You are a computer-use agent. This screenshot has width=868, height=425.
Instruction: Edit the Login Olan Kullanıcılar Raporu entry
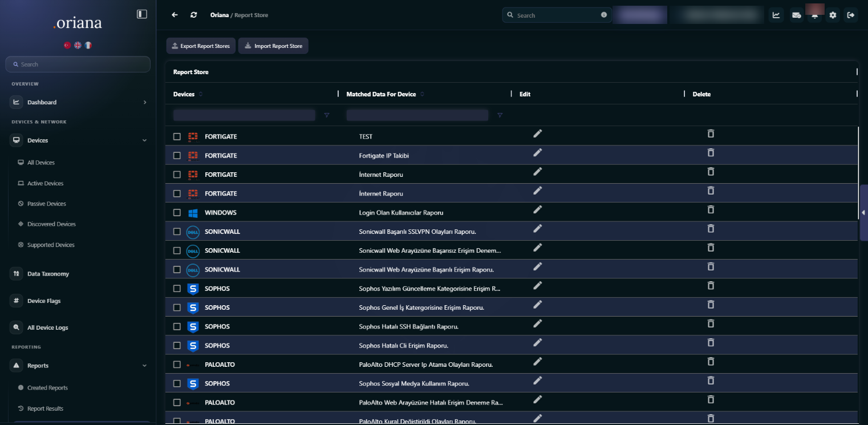tap(537, 209)
